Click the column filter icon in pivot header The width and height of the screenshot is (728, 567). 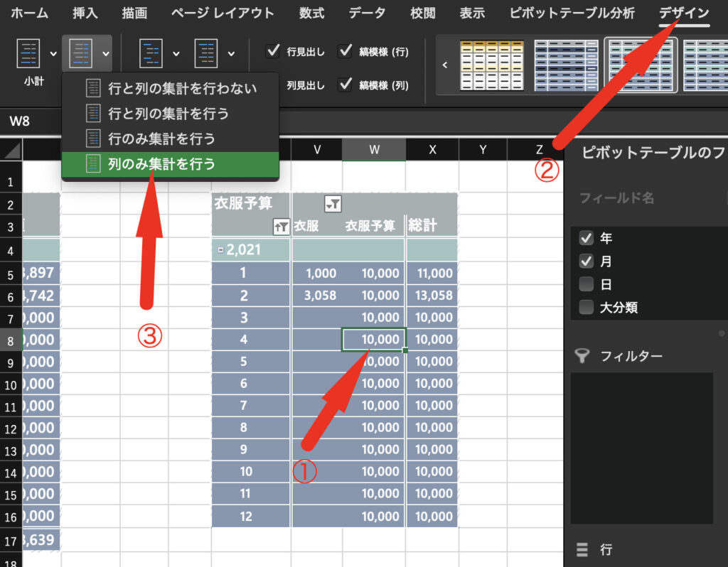pyautogui.click(x=333, y=204)
